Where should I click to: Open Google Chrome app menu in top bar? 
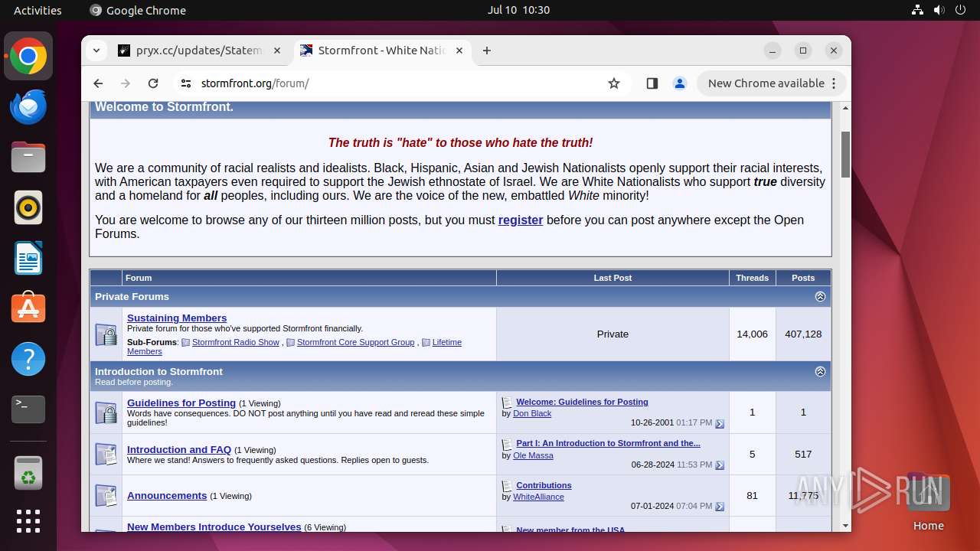[x=138, y=10]
